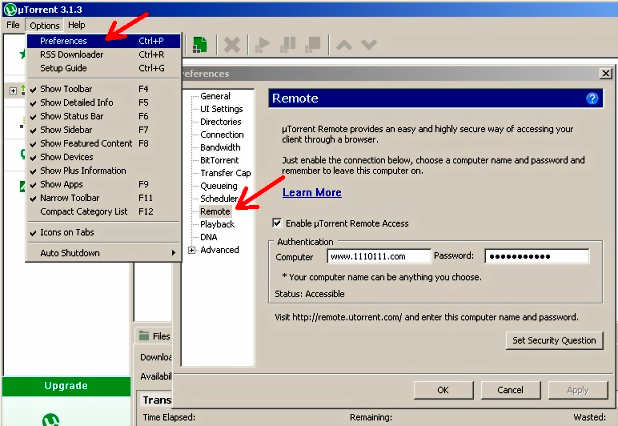Screen dimensions: 618x426
Task: Click the Remove torrent X toolbar icon
Action: pyautogui.click(x=232, y=45)
